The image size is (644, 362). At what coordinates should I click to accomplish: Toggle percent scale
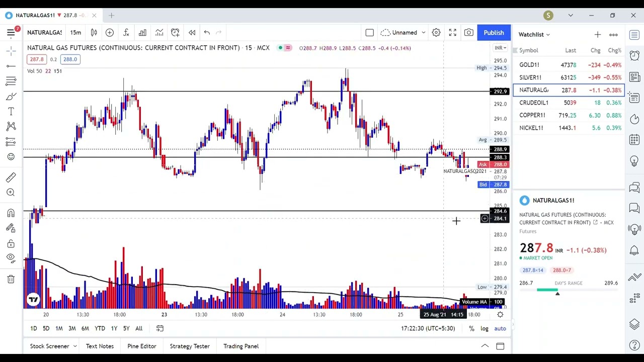pyautogui.click(x=471, y=329)
